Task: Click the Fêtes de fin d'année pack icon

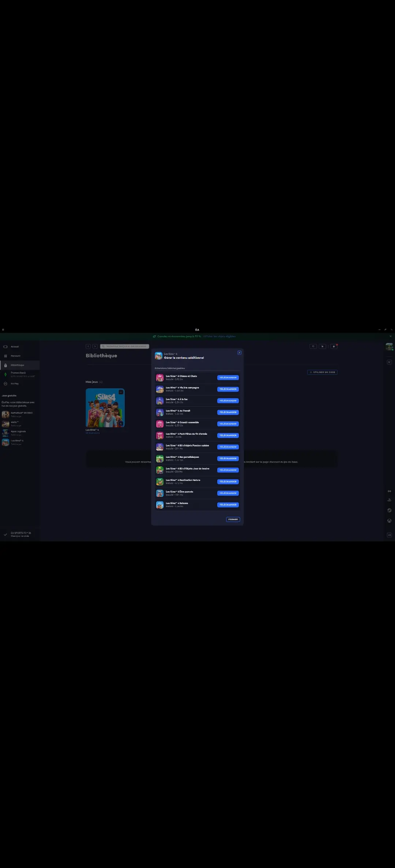Action: (x=160, y=435)
